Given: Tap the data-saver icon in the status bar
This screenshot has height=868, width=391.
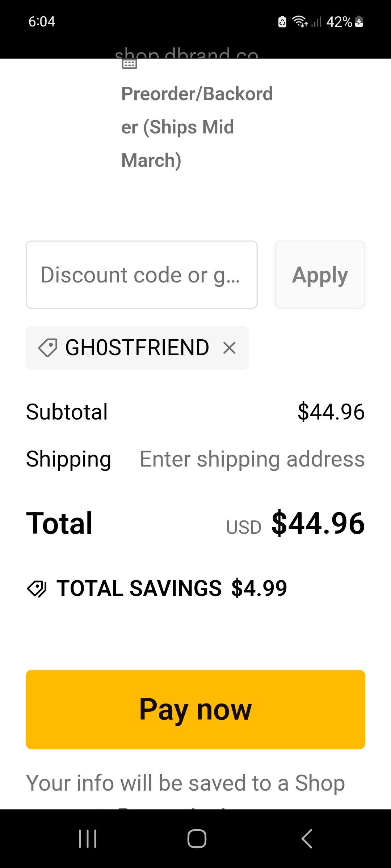Looking at the screenshot, I should 282,22.
